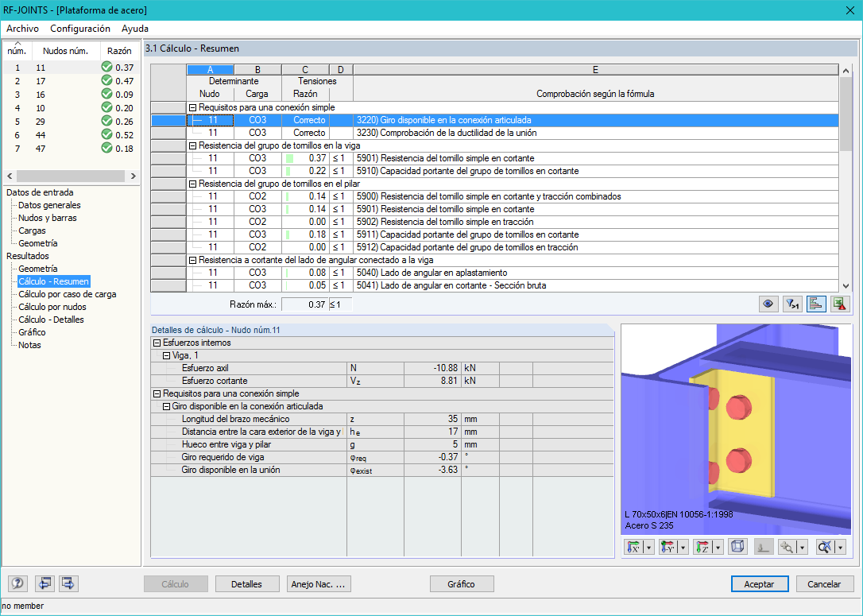This screenshot has height=616, width=863.
Task: Click the left scroll arrow of the joint list
Action: pyautogui.click(x=10, y=176)
